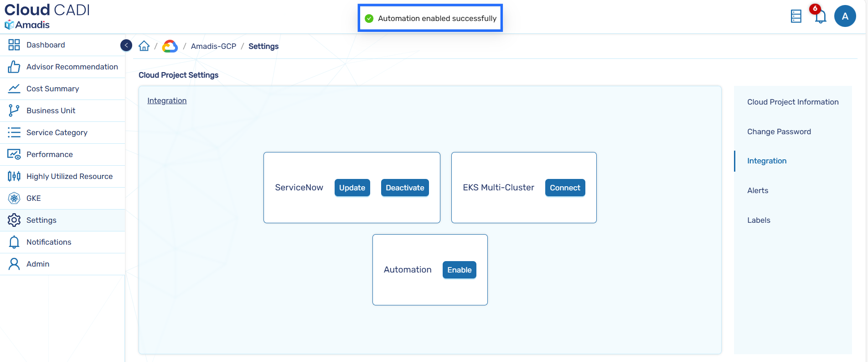The width and height of the screenshot is (868, 362).
Task: Deactivate the ServiceNow integration
Action: tap(404, 188)
